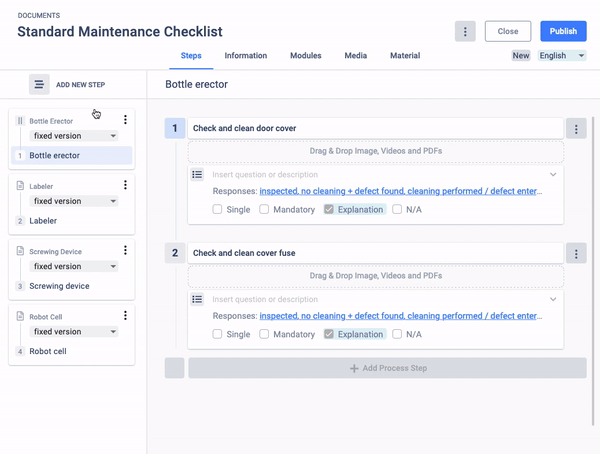The image size is (600, 454).
Task: Click the step 2 title input field
Action: [375, 253]
